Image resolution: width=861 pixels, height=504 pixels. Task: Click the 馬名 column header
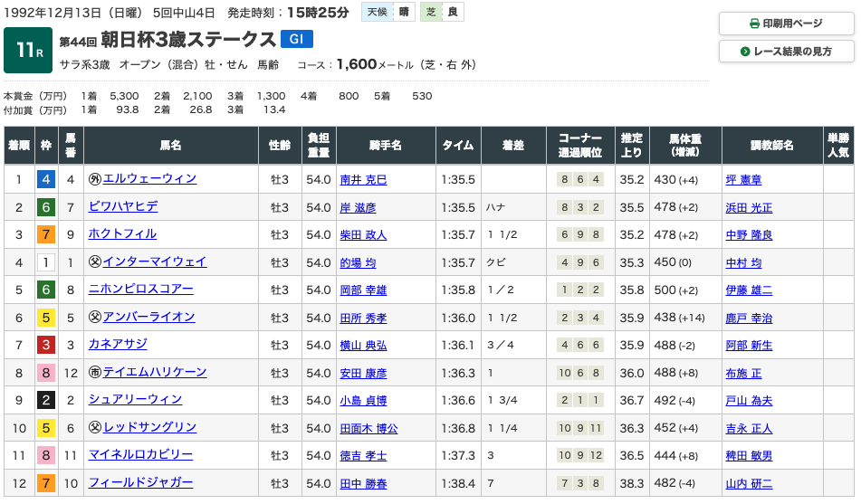(170, 146)
